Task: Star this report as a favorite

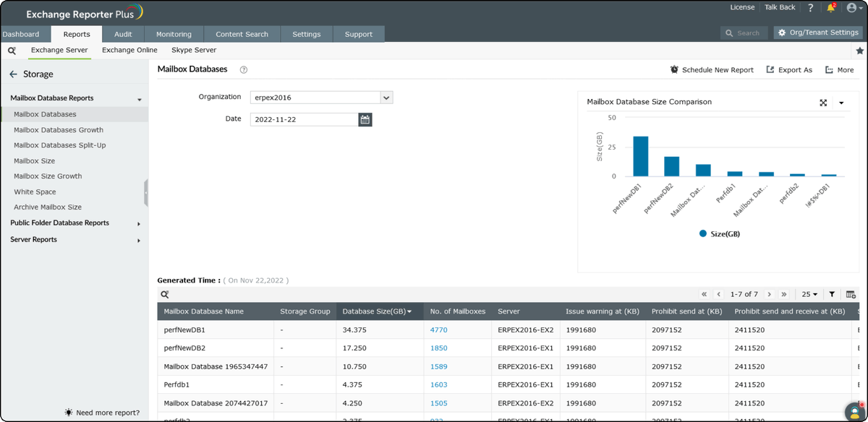Action: pos(861,50)
